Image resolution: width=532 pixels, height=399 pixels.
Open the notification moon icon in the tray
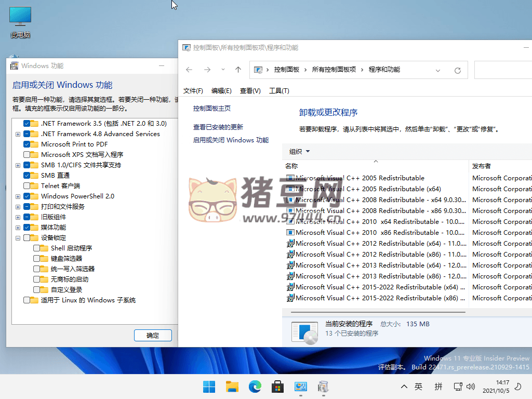pyautogui.click(x=518, y=387)
